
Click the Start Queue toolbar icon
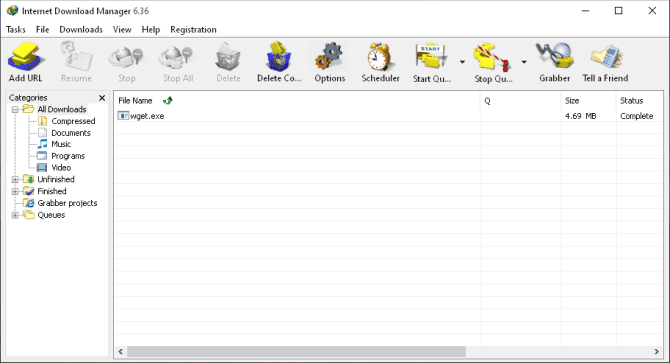point(431,56)
